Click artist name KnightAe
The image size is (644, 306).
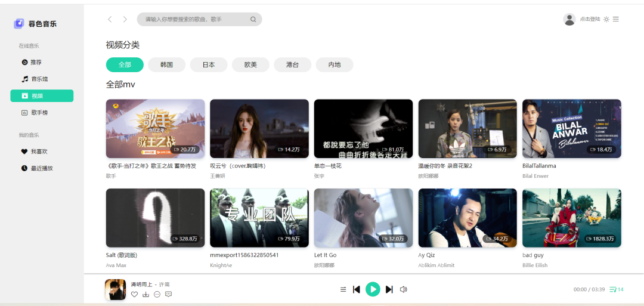point(221,265)
